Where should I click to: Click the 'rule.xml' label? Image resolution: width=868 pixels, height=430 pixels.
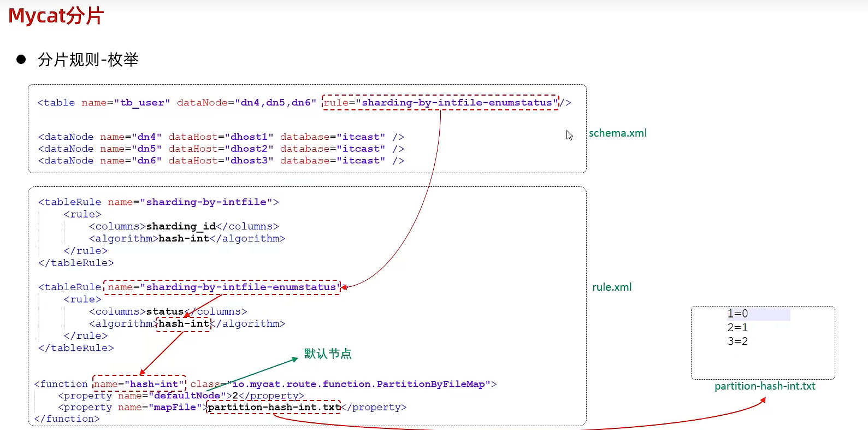[612, 287]
